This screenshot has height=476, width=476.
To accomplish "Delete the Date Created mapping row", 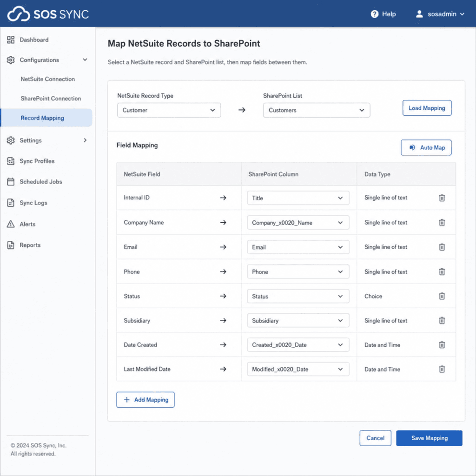I will (442, 345).
